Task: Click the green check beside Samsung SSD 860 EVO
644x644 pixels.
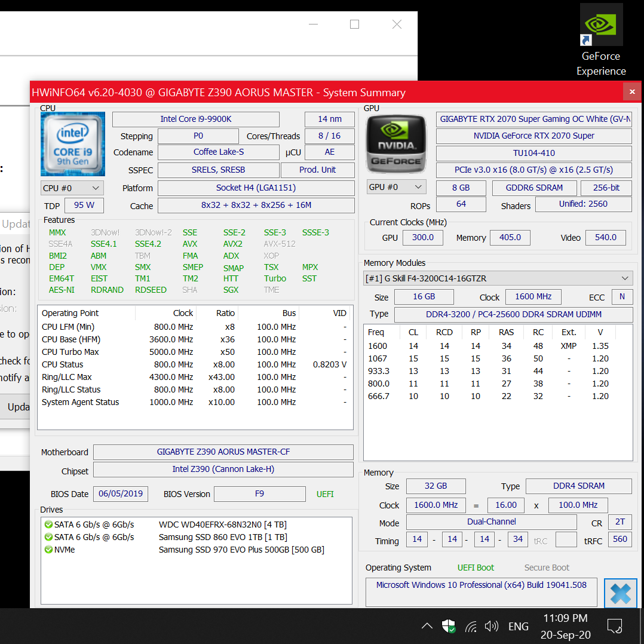Action: 48,537
